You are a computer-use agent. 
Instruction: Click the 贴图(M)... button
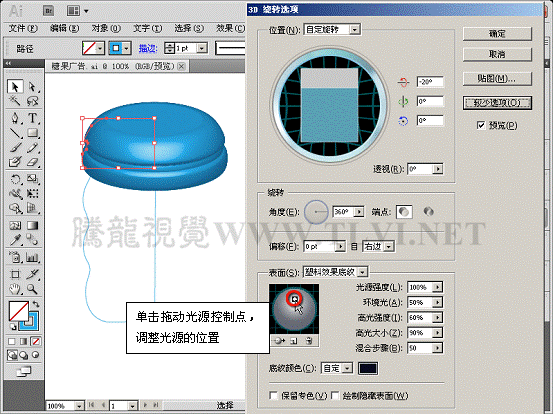[497, 79]
